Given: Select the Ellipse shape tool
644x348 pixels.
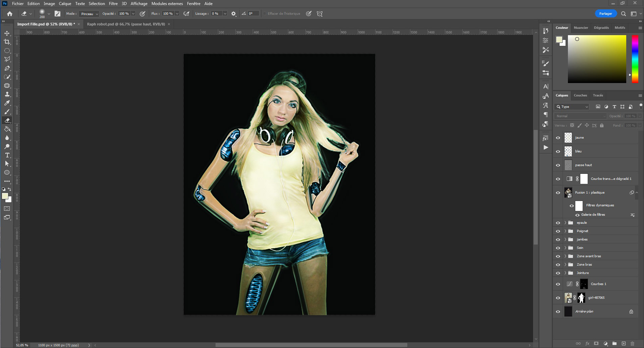Looking at the screenshot, I should pos(7,173).
